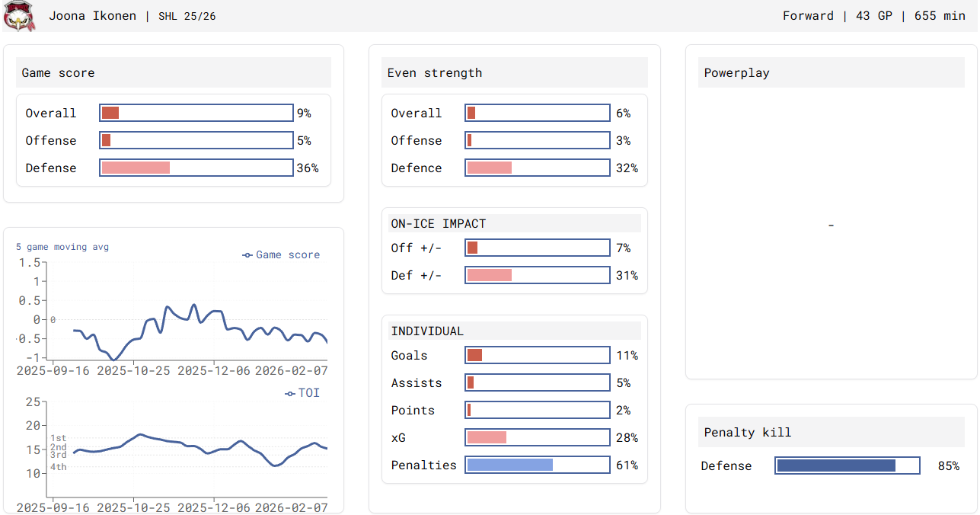
Task: Toggle the TOI legend marker
Action: pyautogui.click(x=290, y=394)
